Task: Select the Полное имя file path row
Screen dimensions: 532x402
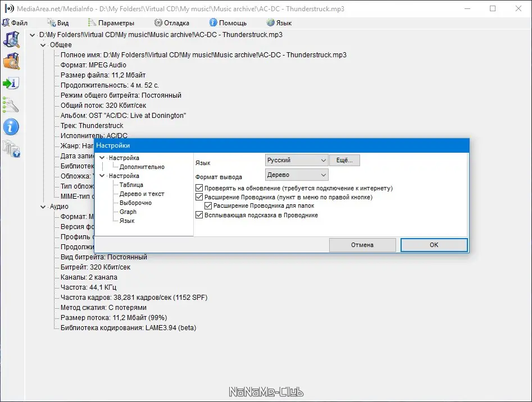Action: 203,55
